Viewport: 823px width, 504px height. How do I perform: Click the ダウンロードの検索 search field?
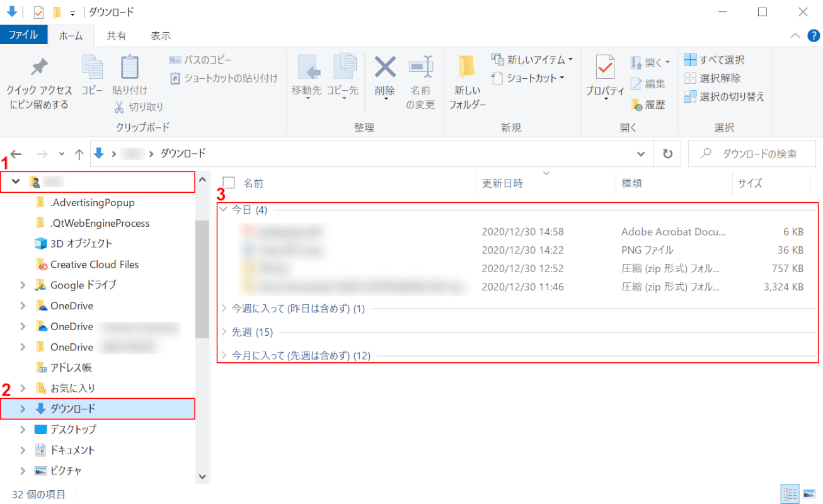coord(752,154)
